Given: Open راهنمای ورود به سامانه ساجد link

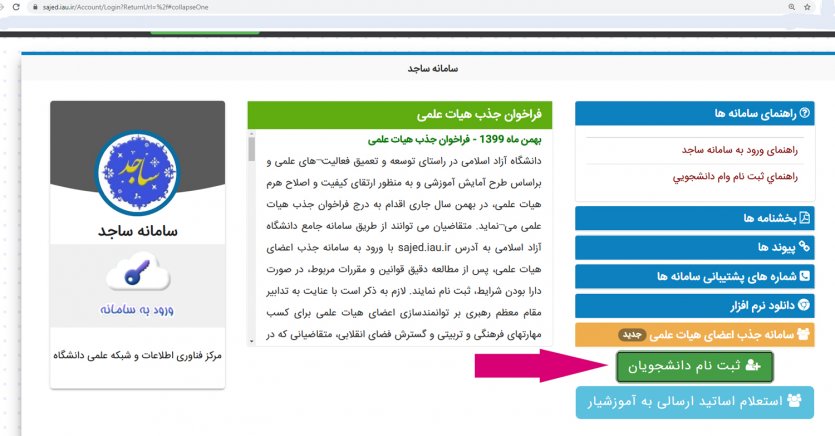Looking at the screenshot, I should point(740,149).
